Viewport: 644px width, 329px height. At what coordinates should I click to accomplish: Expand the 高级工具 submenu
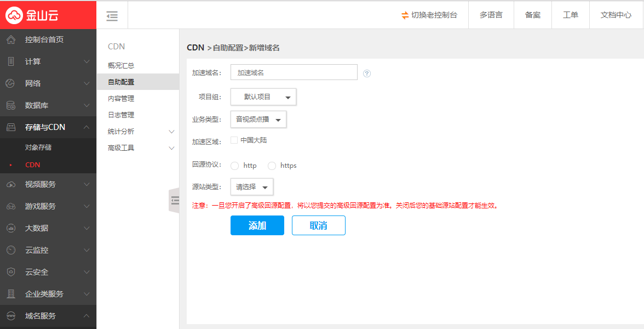(x=172, y=148)
